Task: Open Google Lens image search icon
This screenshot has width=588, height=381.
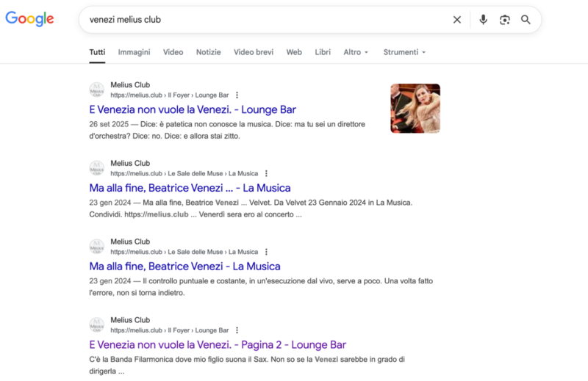Action: coord(505,20)
